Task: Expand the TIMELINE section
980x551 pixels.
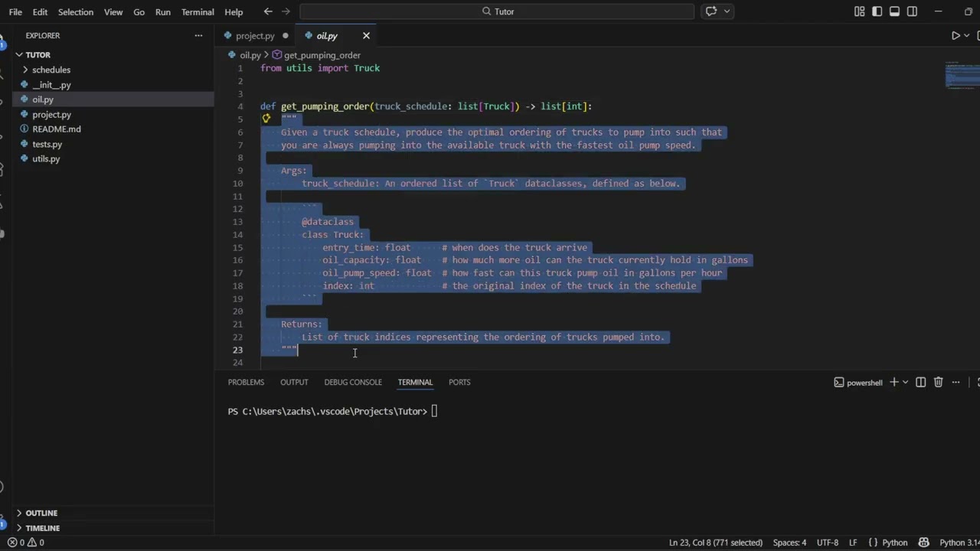Action: [42, 528]
